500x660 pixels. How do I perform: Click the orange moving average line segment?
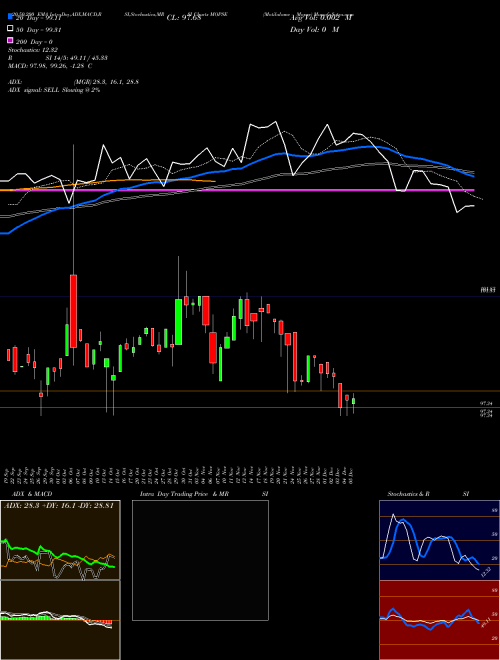point(108,183)
